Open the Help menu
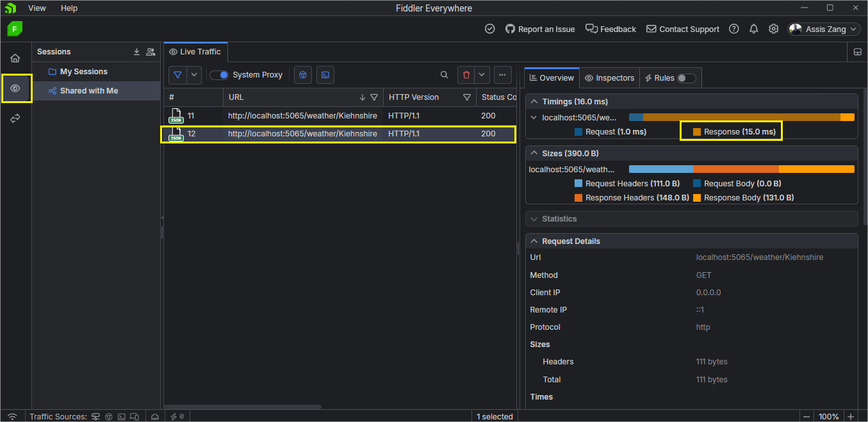Image resolution: width=868 pixels, height=422 pixels. click(69, 8)
